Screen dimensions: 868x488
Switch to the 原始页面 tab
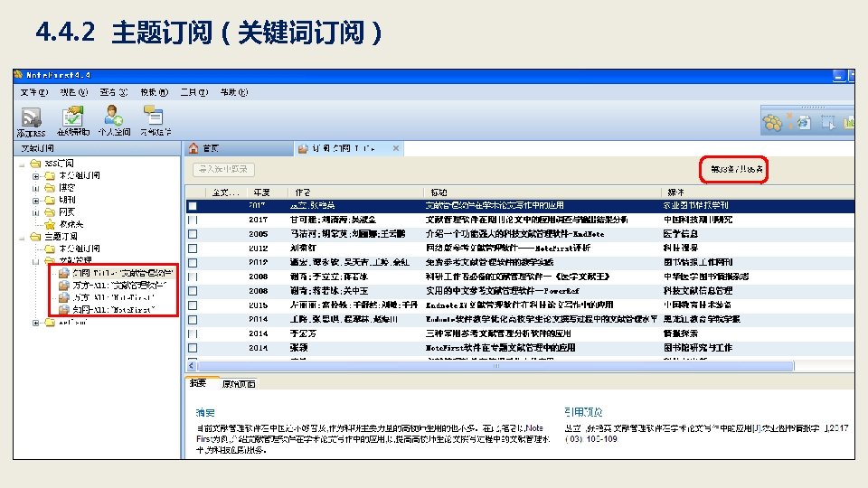[239, 383]
